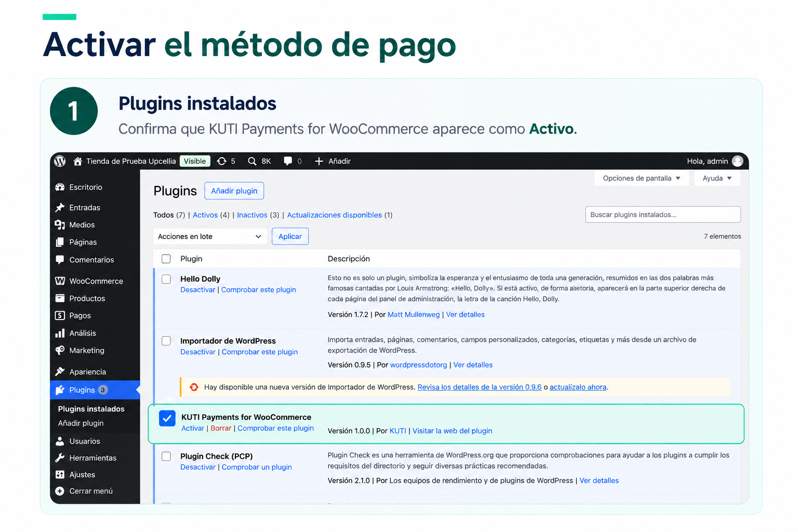Click the Cerrar menú collapse icon
This screenshot has width=798, height=532.
[x=60, y=491]
